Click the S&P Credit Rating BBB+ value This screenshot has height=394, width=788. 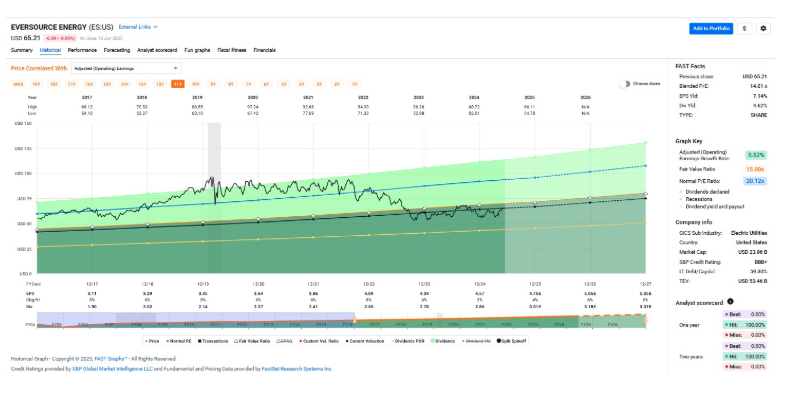[760, 262]
